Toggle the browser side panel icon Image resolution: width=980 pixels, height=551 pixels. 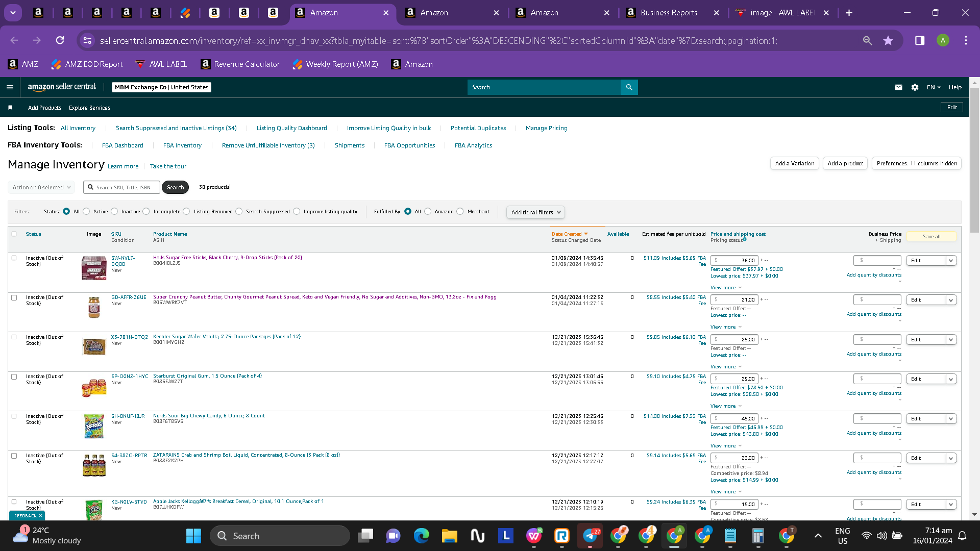919,40
